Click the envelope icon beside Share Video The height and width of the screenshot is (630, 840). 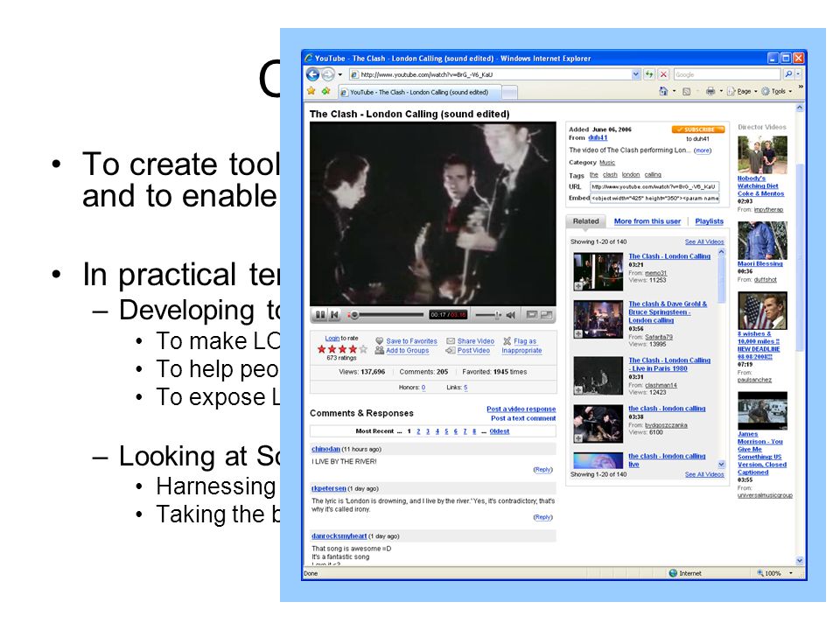(x=451, y=341)
